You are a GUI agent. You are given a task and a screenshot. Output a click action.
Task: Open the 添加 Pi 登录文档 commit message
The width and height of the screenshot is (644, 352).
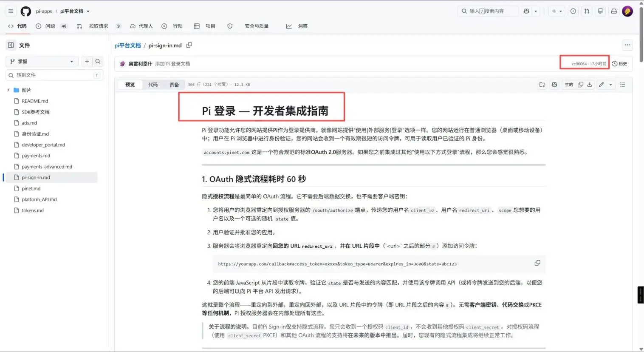point(172,64)
